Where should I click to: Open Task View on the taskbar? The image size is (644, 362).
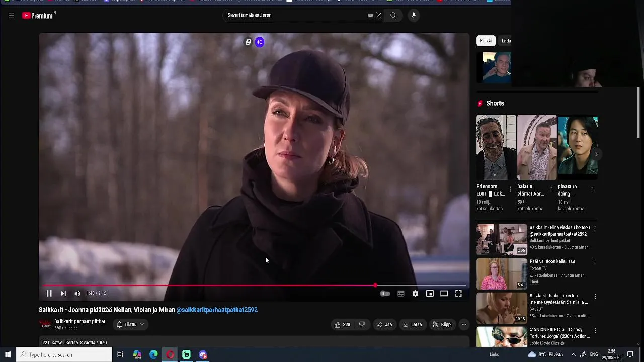[x=120, y=355]
